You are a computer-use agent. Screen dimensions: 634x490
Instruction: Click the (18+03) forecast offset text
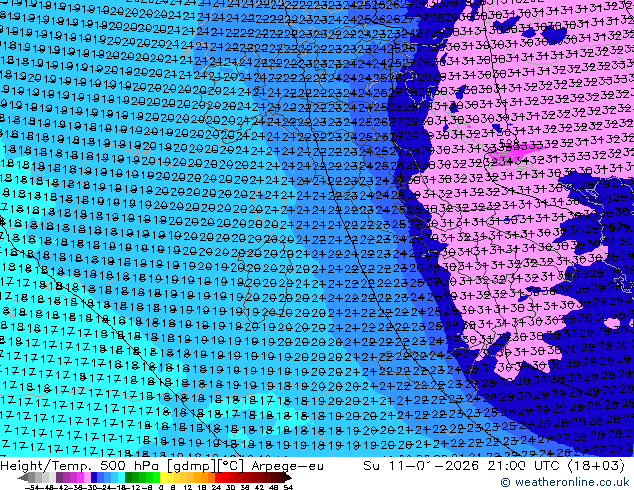click(596, 466)
